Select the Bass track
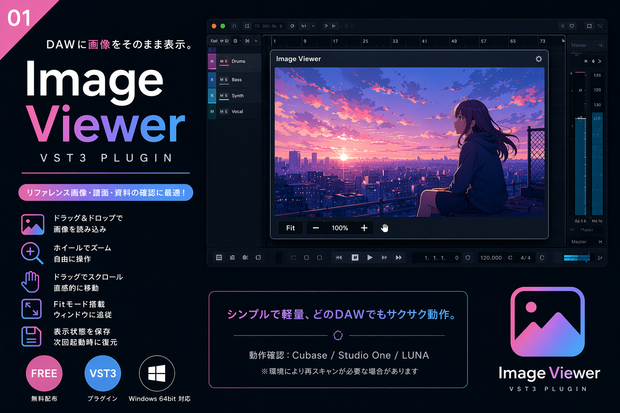The height and width of the screenshot is (413, 620). 236,80
